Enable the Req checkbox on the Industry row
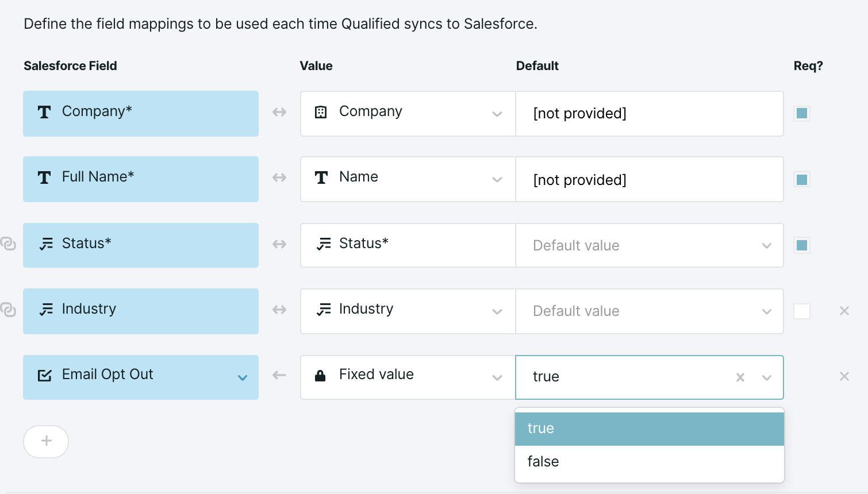The width and height of the screenshot is (868, 494). click(x=801, y=311)
